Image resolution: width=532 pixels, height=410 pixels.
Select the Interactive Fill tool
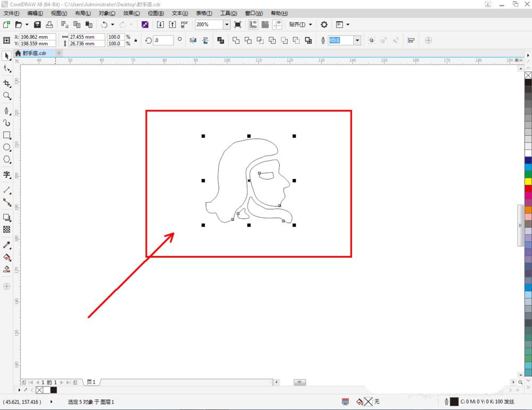click(x=6, y=257)
